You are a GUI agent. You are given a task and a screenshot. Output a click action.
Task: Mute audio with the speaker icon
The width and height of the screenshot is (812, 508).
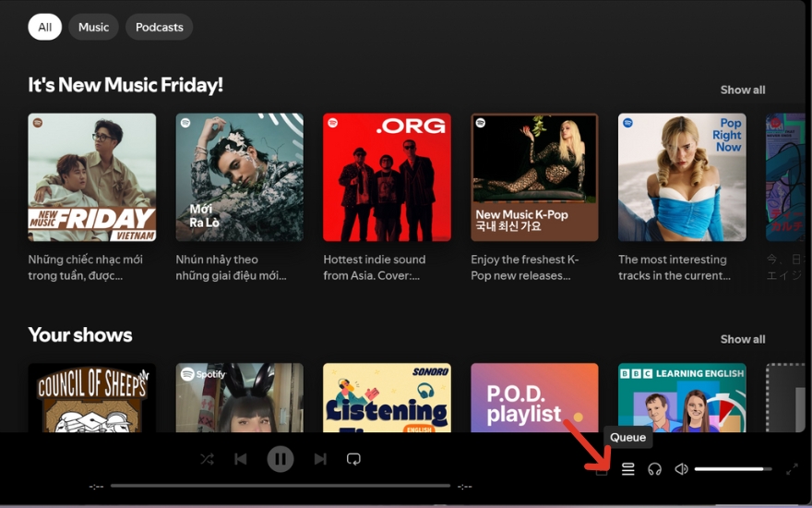point(681,469)
